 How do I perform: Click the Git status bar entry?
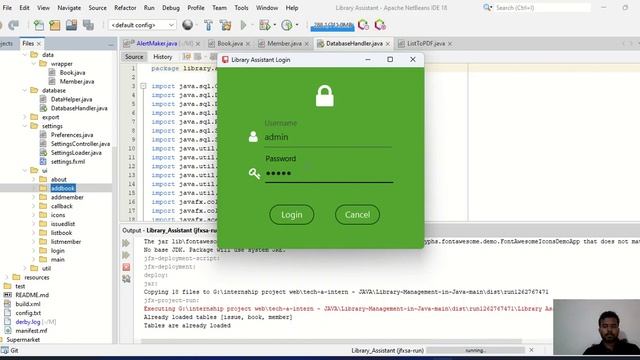point(10,350)
